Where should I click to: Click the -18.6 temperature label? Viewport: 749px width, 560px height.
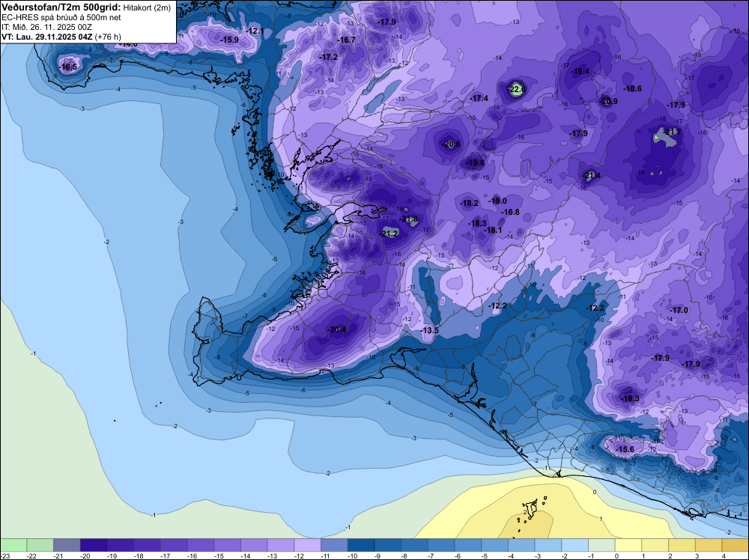coord(632,89)
